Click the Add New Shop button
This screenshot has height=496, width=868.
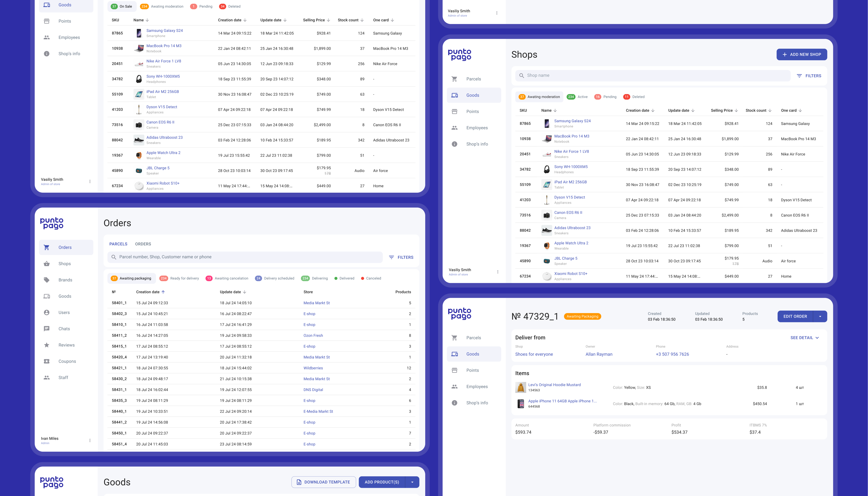click(x=802, y=54)
